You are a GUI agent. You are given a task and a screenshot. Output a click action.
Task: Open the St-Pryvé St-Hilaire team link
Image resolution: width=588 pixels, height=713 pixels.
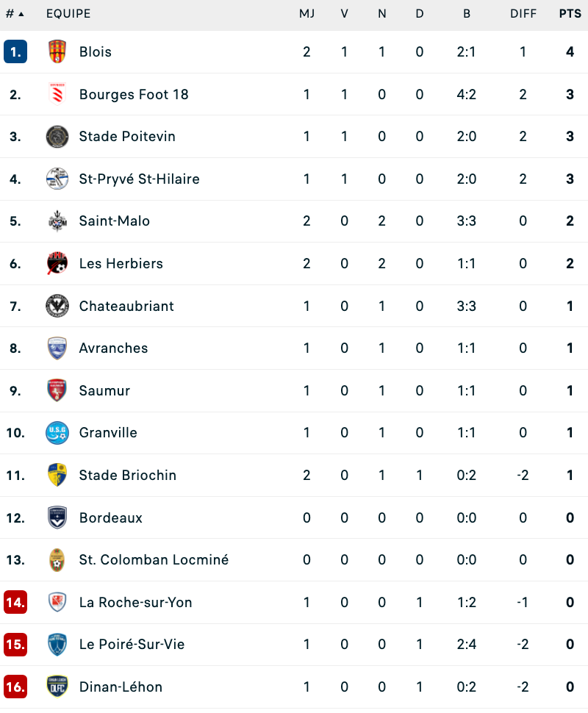point(139,179)
